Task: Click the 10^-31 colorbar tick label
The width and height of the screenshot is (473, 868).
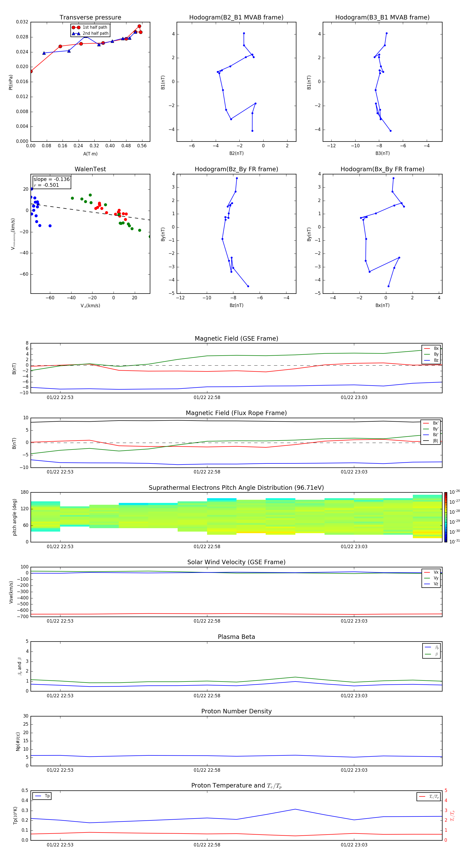Action: coord(455,542)
